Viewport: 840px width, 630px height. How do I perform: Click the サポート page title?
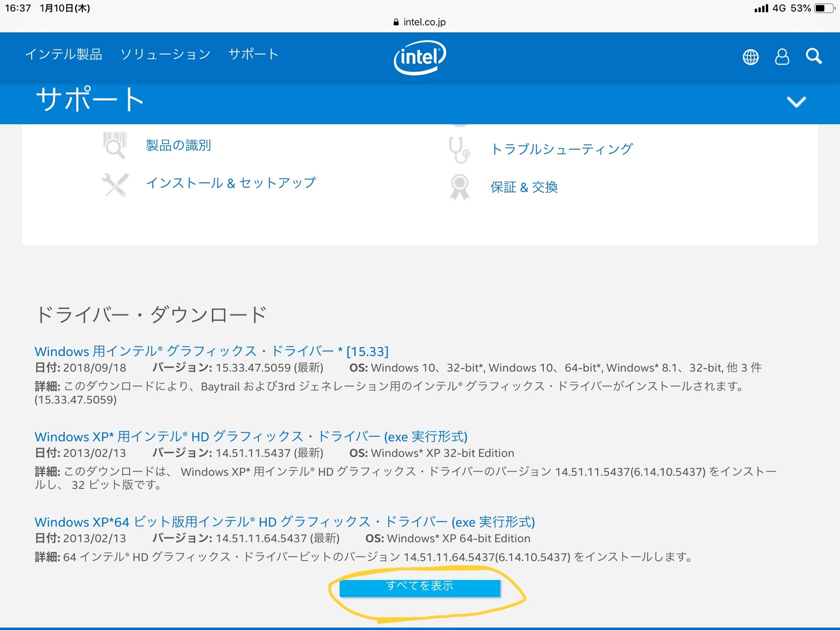[90, 99]
